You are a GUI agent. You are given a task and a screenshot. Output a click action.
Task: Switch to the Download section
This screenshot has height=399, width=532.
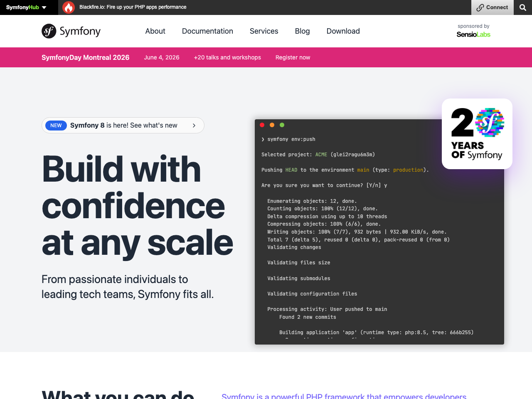(x=343, y=31)
